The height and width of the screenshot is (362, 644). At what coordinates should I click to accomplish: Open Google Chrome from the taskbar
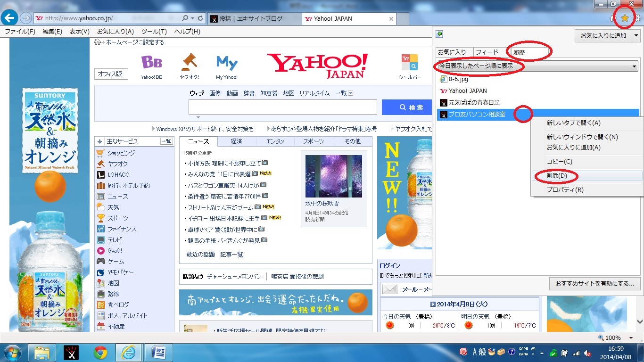tap(100, 353)
